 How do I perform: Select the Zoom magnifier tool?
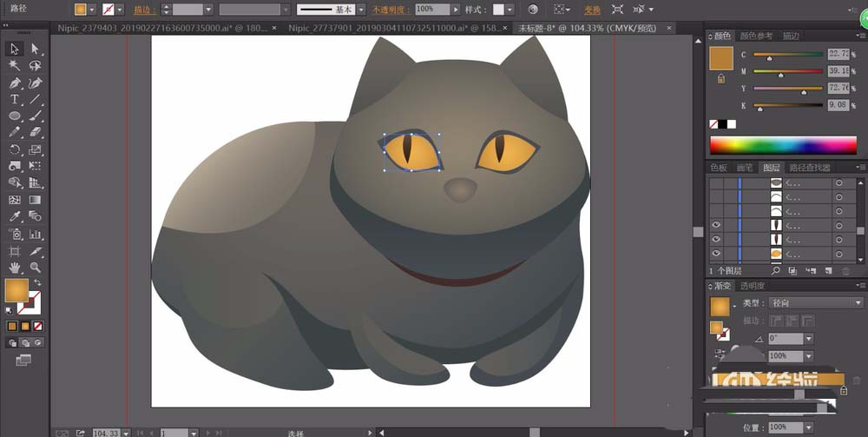coord(35,268)
